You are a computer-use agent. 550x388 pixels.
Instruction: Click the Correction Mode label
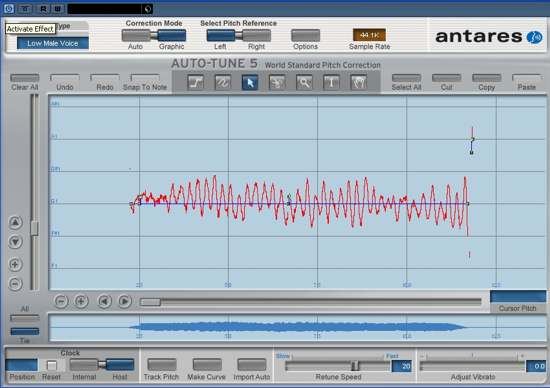[x=154, y=23]
